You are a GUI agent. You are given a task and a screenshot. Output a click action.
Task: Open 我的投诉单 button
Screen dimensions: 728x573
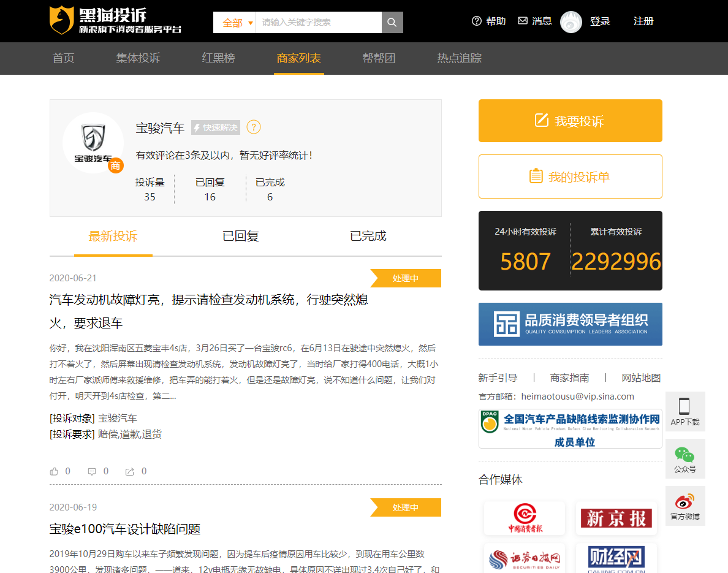tap(570, 176)
